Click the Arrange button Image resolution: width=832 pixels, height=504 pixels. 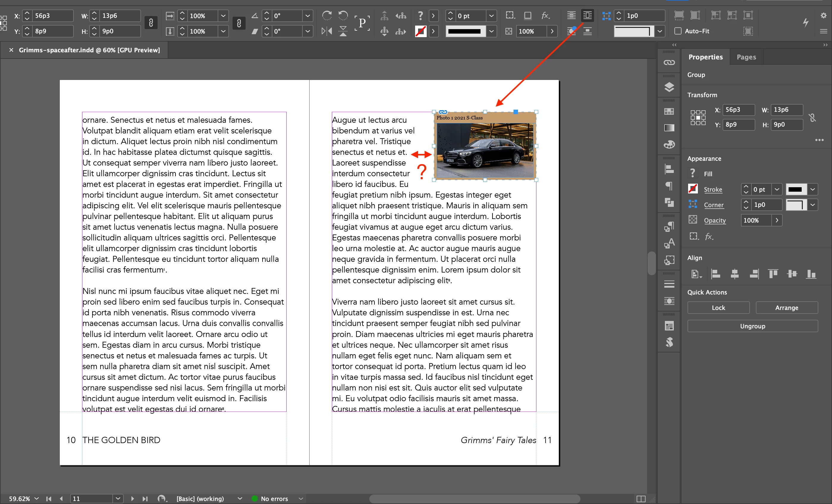tap(787, 308)
